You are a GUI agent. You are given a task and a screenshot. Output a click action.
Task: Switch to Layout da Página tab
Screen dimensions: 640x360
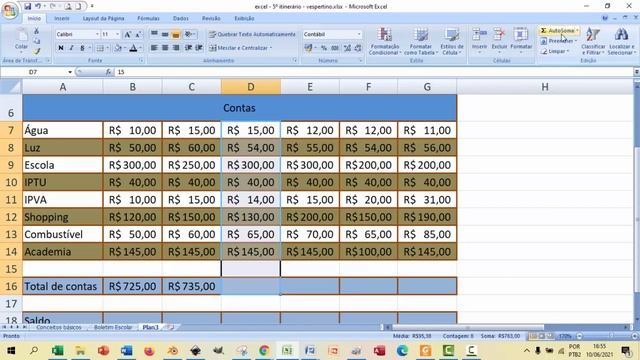click(103, 18)
